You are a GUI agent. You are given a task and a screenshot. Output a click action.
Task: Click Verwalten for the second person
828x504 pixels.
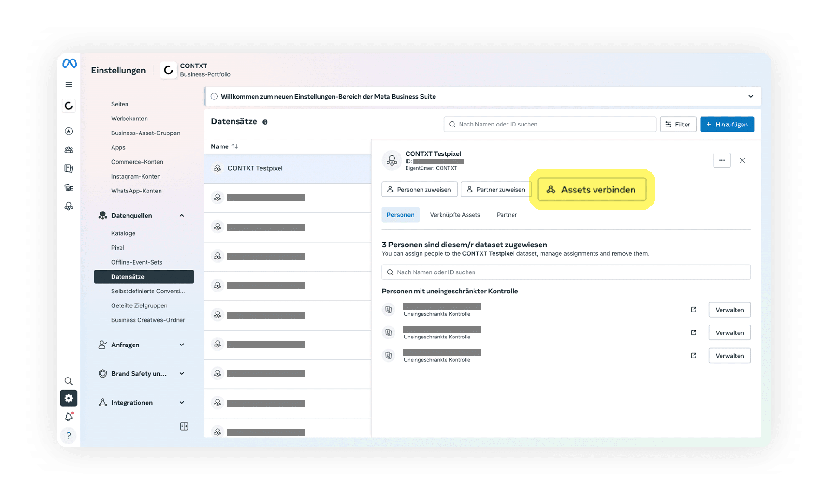[730, 332]
